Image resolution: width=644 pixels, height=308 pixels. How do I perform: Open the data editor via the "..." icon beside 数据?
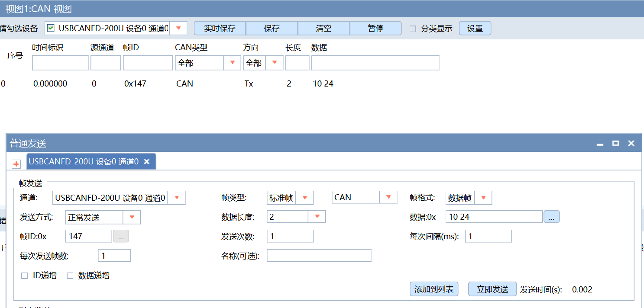click(552, 217)
